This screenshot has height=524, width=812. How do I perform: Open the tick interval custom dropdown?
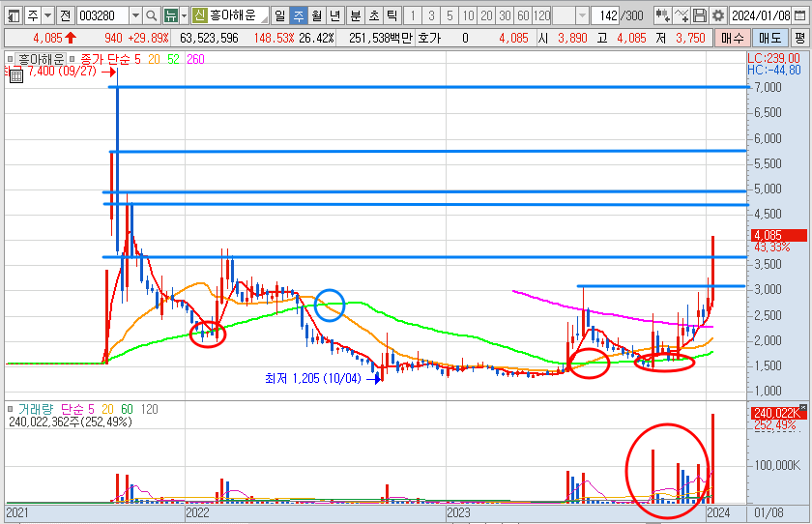583,16
